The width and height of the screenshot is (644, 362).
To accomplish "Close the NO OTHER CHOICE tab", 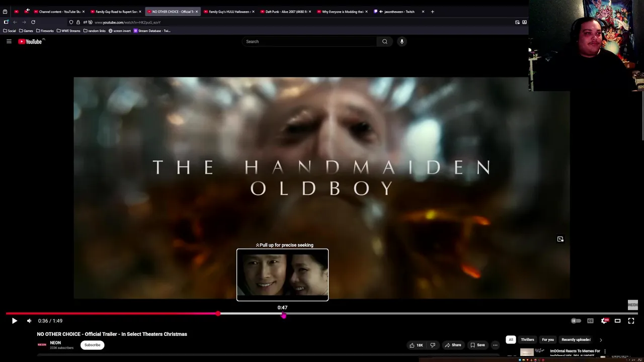I will (x=197, y=12).
